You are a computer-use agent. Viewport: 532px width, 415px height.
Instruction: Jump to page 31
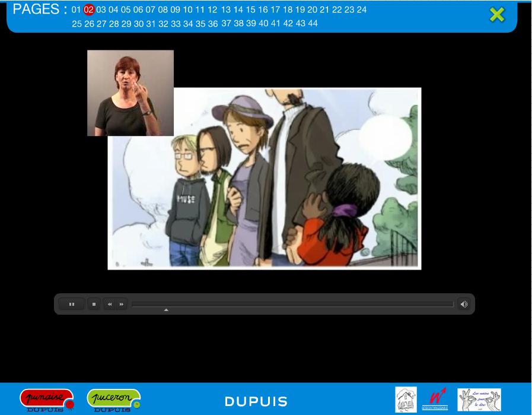(x=151, y=24)
